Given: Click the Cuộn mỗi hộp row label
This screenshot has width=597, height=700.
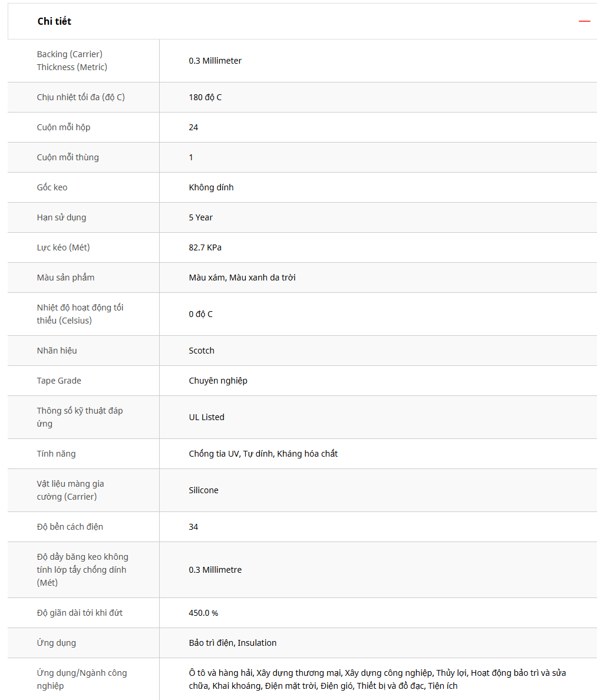Looking at the screenshot, I should pyautogui.click(x=64, y=127).
